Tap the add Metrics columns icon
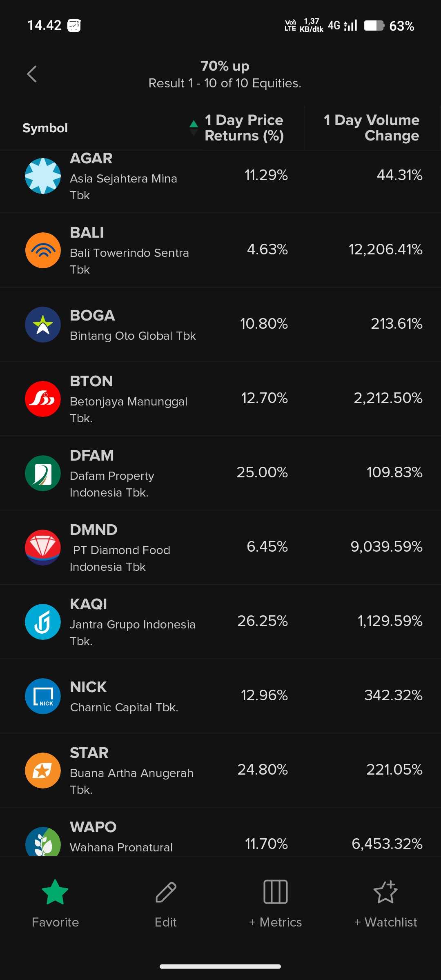 pyautogui.click(x=276, y=892)
